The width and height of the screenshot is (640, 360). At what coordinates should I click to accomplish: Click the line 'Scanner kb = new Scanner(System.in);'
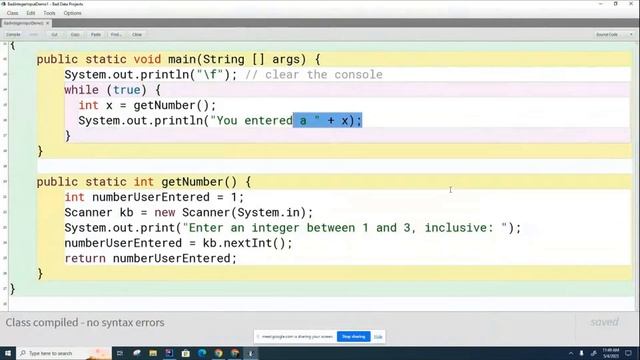189,213
